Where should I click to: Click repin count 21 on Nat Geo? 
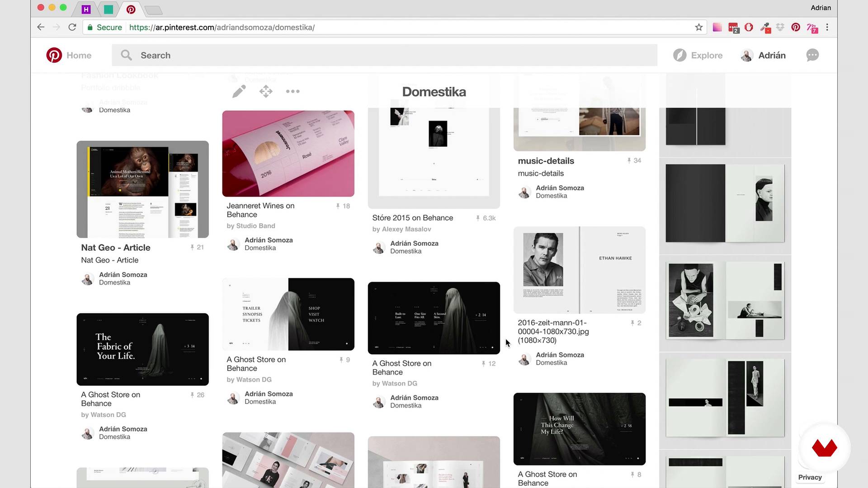(x=197, y=247)
